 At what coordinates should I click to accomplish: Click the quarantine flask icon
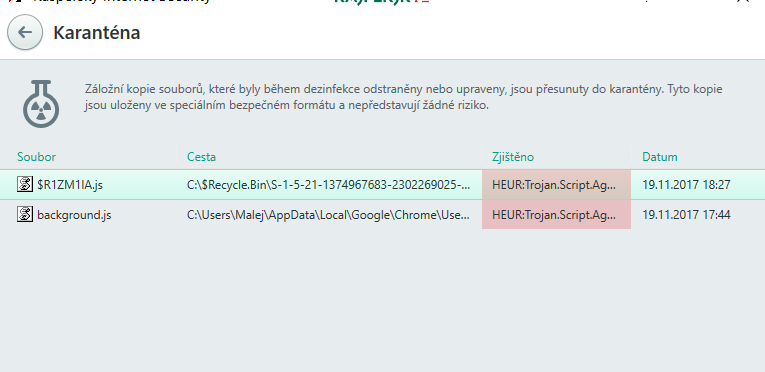click(41, 104)
